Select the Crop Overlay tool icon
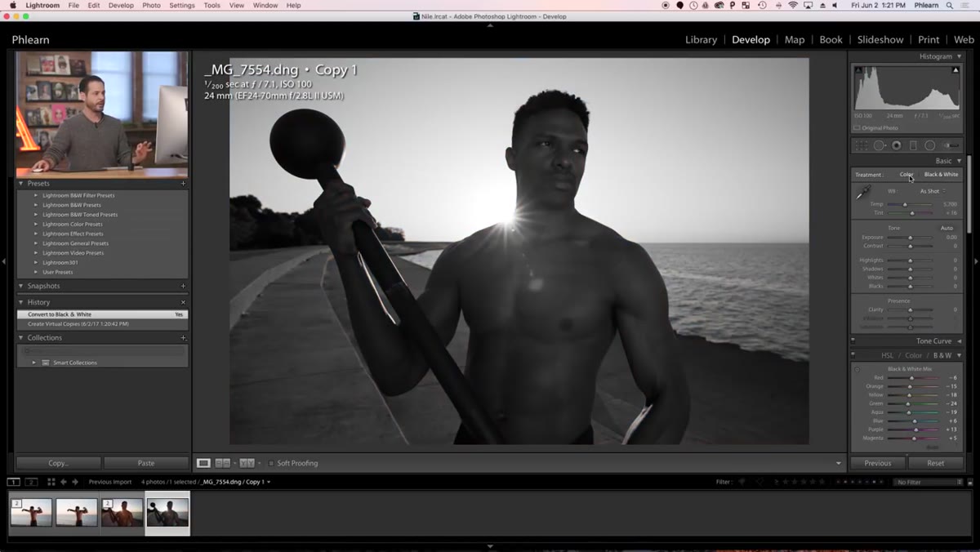Image resolution: width=980 pixels, height=552 pixels. [861, 145]
